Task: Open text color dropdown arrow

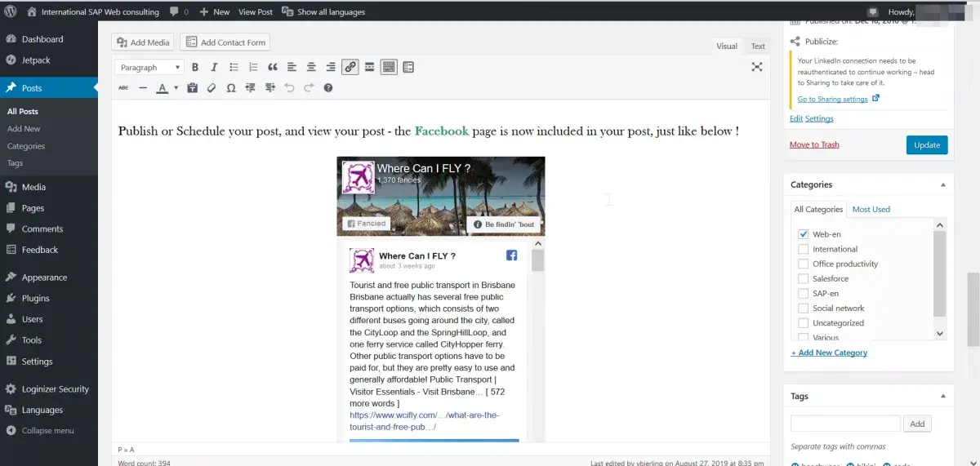Action: [x=176, y=87]
